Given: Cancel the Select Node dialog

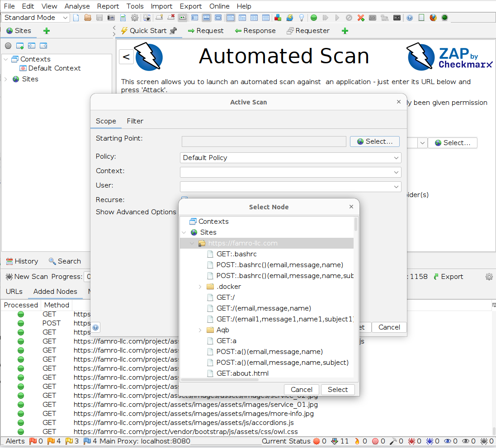Looking at the screenshot, I should pyautogui.click(x=301, y=389).
